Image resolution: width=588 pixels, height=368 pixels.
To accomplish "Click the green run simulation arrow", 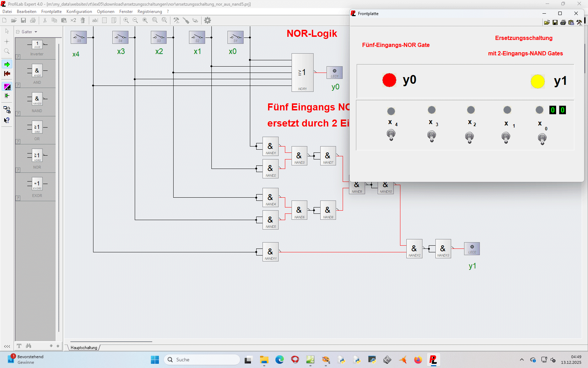I will (7, 64).
